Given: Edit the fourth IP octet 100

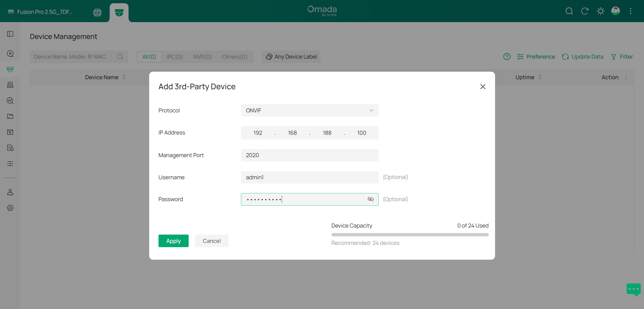Looking at the screenshot, I should (361, 133).
